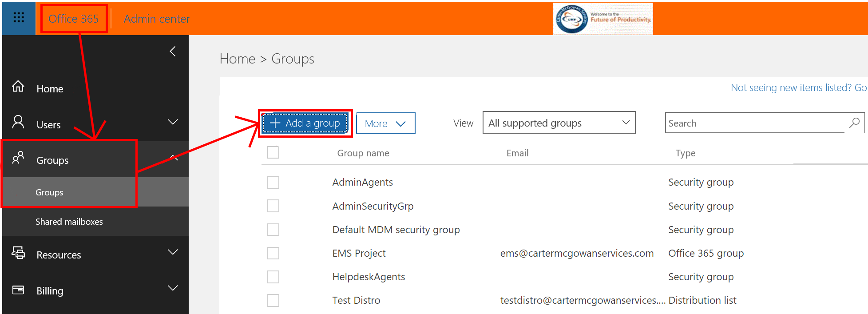Click the Admin center header link

pyautogui.click(x=157, y=19)
